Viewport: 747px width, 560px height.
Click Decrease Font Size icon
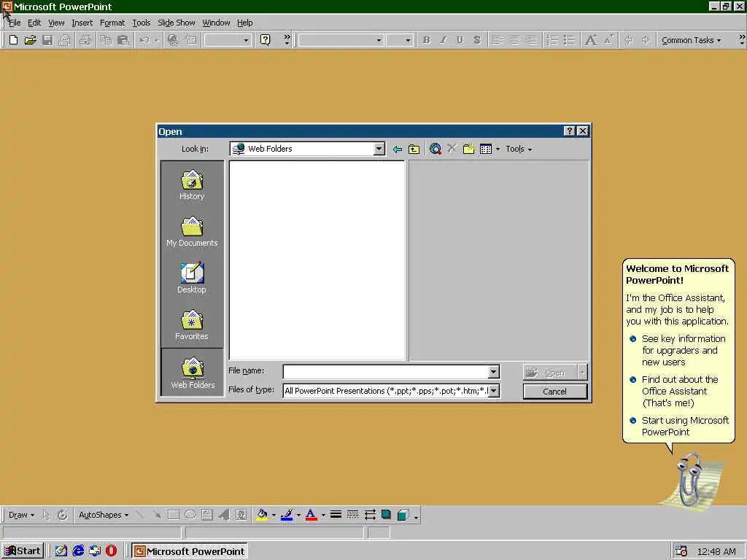click(608, 40)
